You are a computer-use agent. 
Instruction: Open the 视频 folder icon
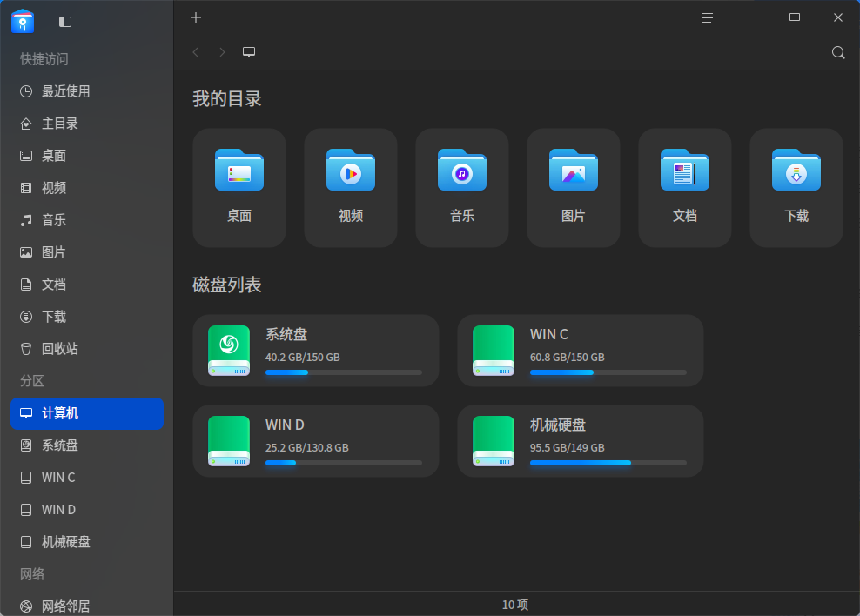click(x=351, y=171)
